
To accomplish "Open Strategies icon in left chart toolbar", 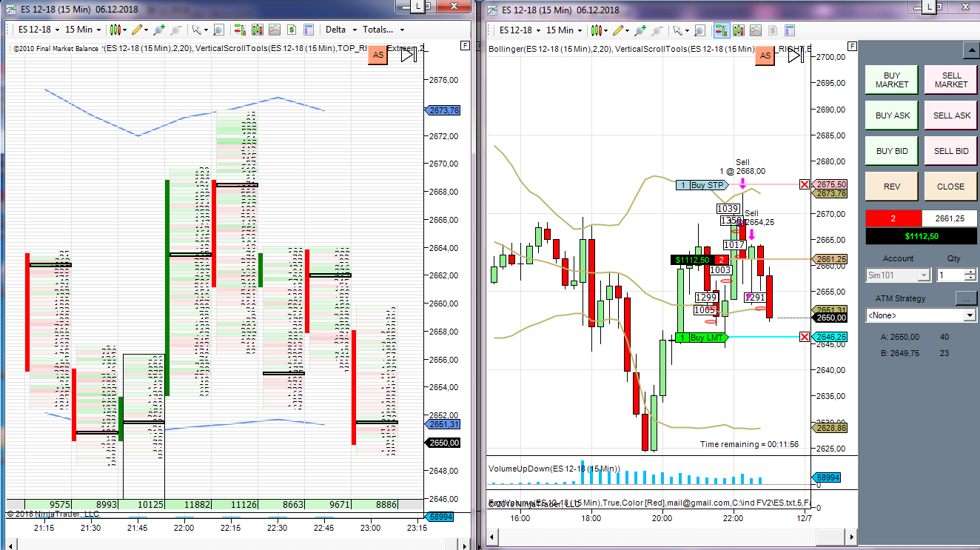I will click(x=275, y=30).
